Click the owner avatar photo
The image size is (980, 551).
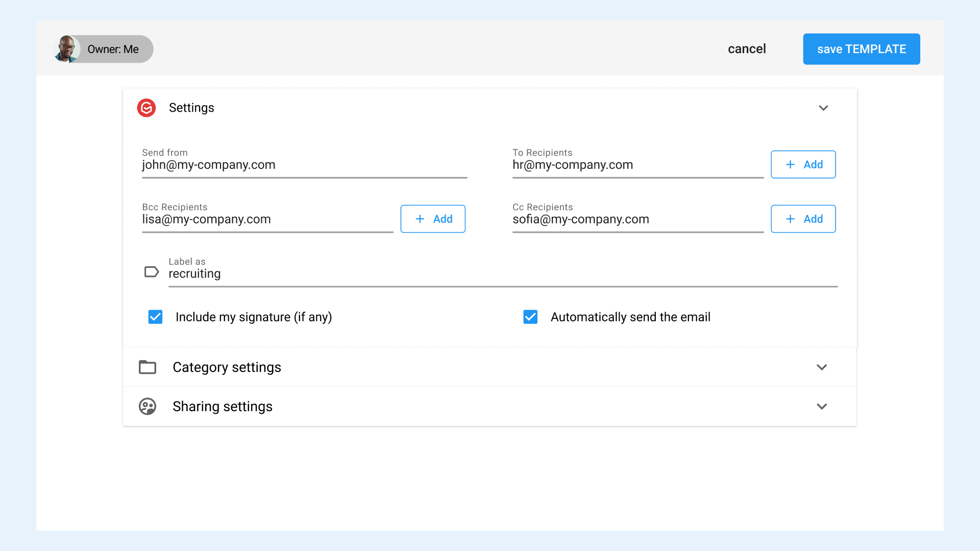click(67, 49)
